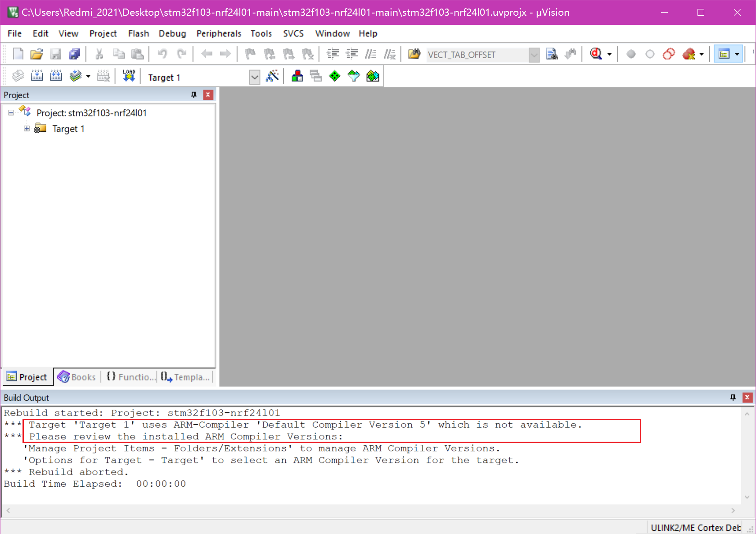Screen dimensions: 756x534
Task: Click the VECT_TAB_OFFSET search field
Action: [477, 55]
